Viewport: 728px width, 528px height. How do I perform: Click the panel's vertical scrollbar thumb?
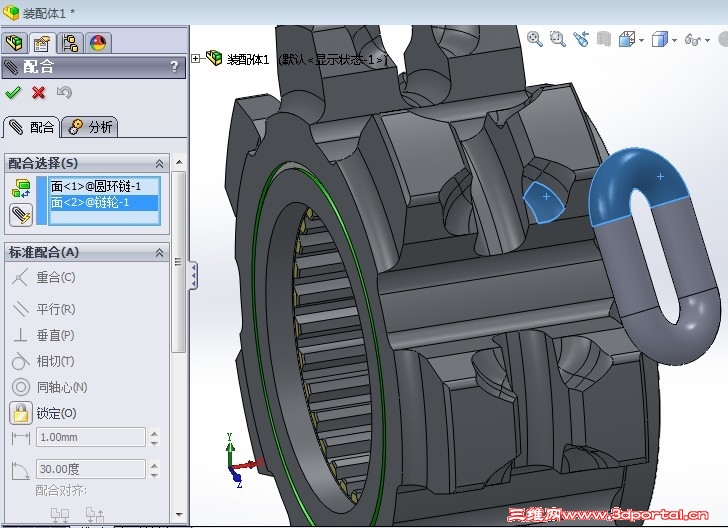point(179,262)
